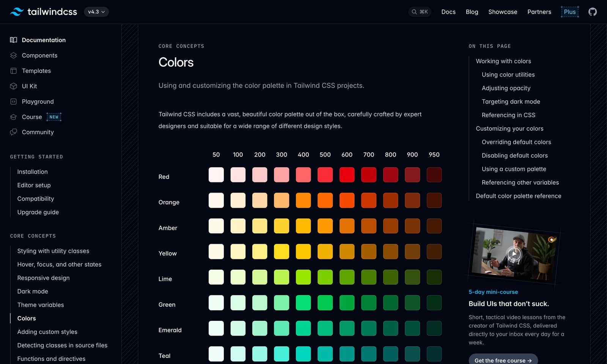Click the Documentation book icon
The height and width of the screenshot is (364, 607).
[14, 40]
